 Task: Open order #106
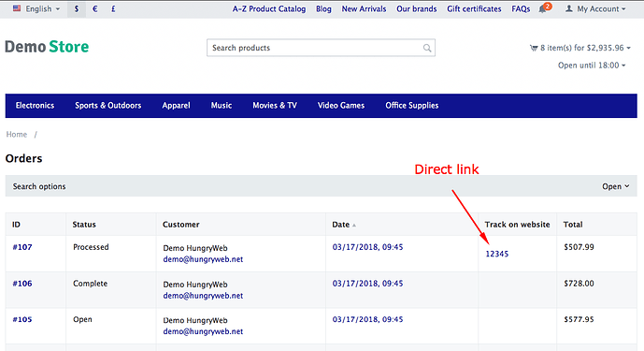click(x=22, y=284)
